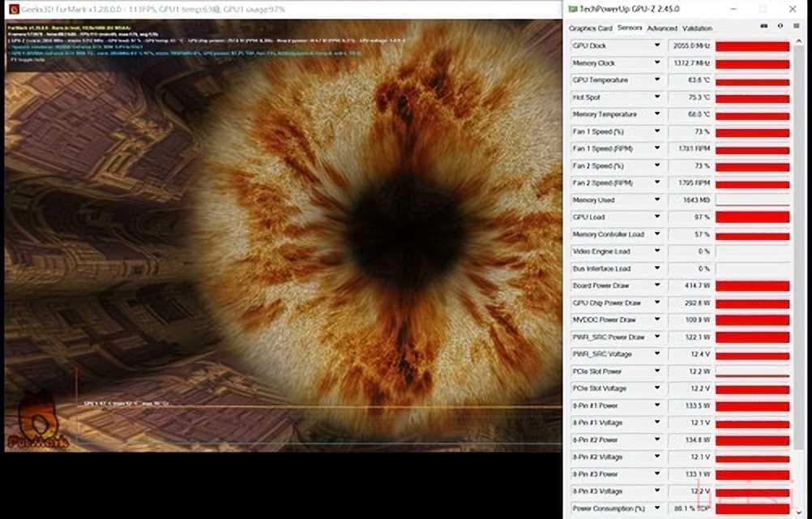Image resolution: width=812 pixels, height=519 pixels.
Task: Click the GPU Temperature red graph bar
Action: [752, 80]
